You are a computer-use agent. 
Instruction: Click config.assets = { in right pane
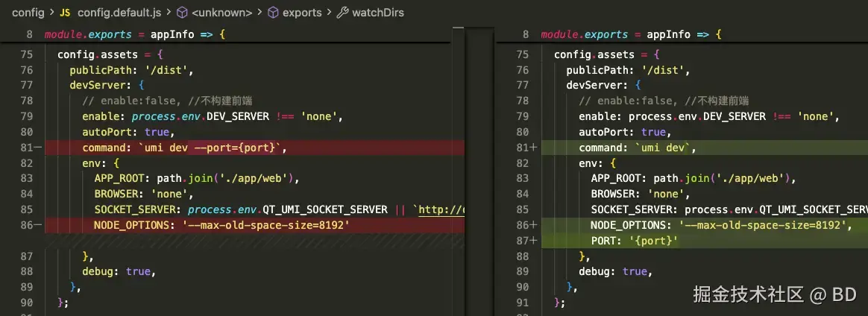click(607, 55)
